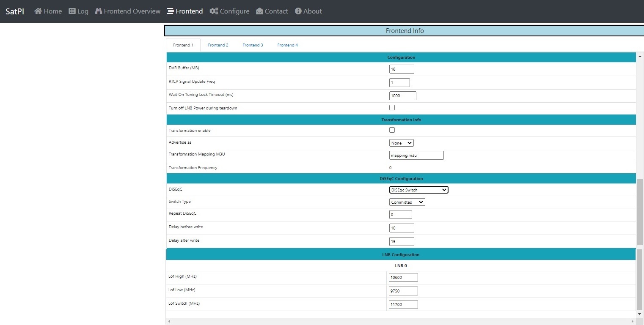Click the Transformation Info section heading
Viewport: 644px width, 325px height.
tap(401, 120)
